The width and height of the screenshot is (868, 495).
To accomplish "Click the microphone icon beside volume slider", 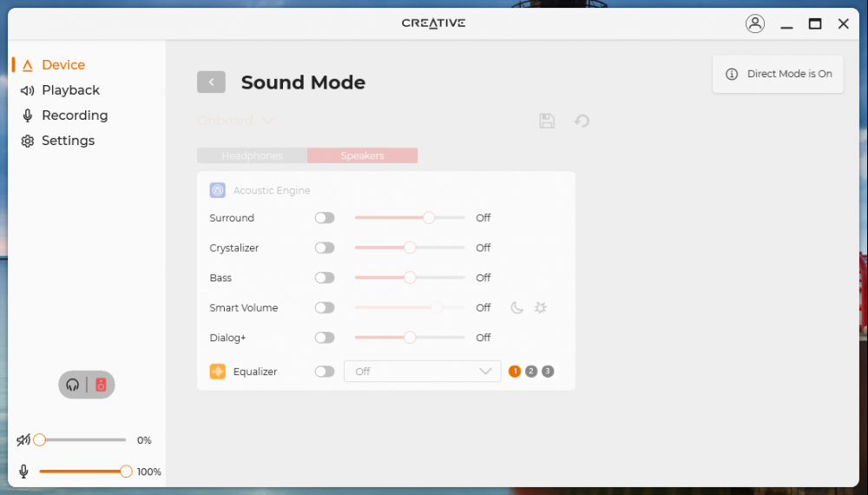I will pyautogui.click(x=23, y=472).
